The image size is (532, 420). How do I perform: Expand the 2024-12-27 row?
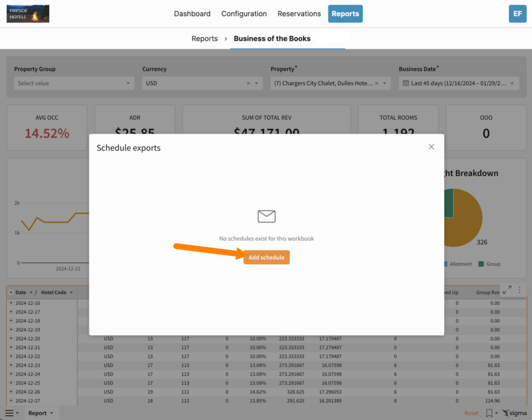(x=11, y=401)
